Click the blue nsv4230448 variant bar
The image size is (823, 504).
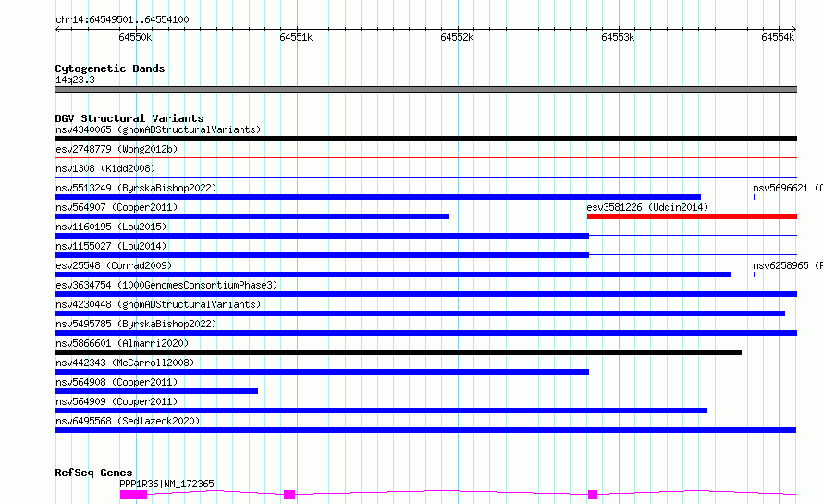coord(420,313)
